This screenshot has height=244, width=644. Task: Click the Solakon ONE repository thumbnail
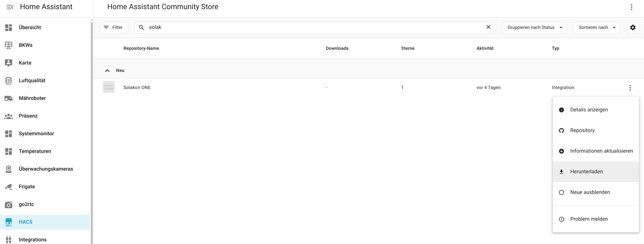pos(109,87)
